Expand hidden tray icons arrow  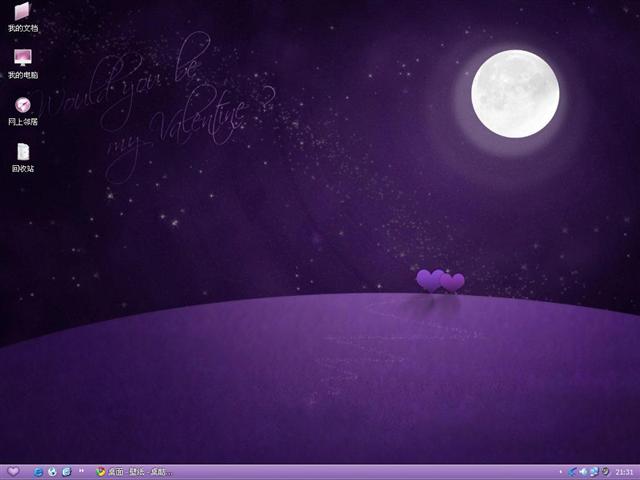tap(560, 472)
